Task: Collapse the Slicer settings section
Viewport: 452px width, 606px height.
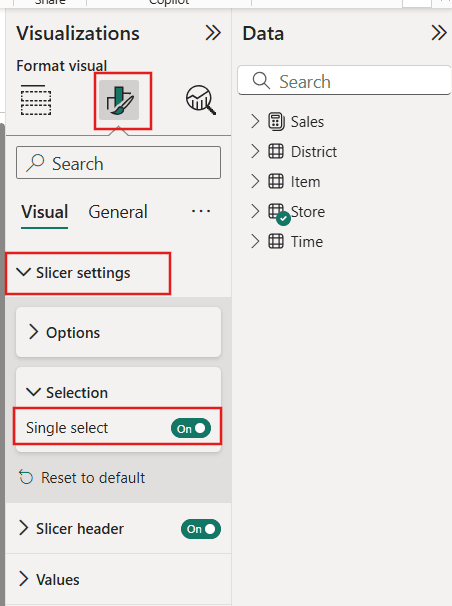Action: 24,272
